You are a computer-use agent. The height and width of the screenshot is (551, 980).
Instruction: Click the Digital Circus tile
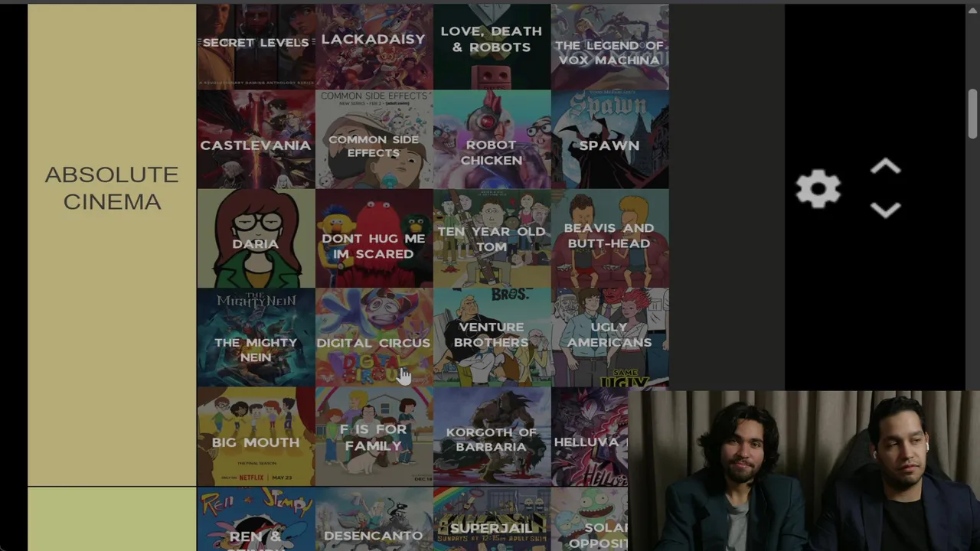374,337
